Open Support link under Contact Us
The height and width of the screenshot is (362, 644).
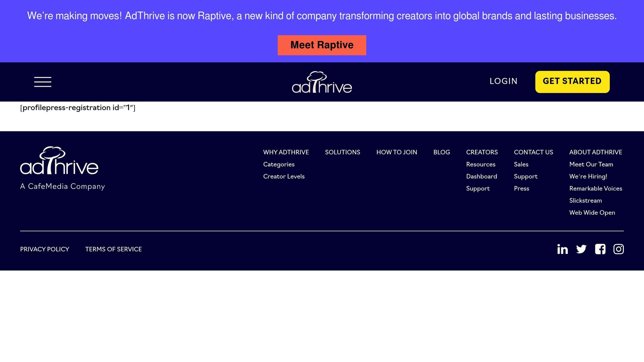coord(525,176)
